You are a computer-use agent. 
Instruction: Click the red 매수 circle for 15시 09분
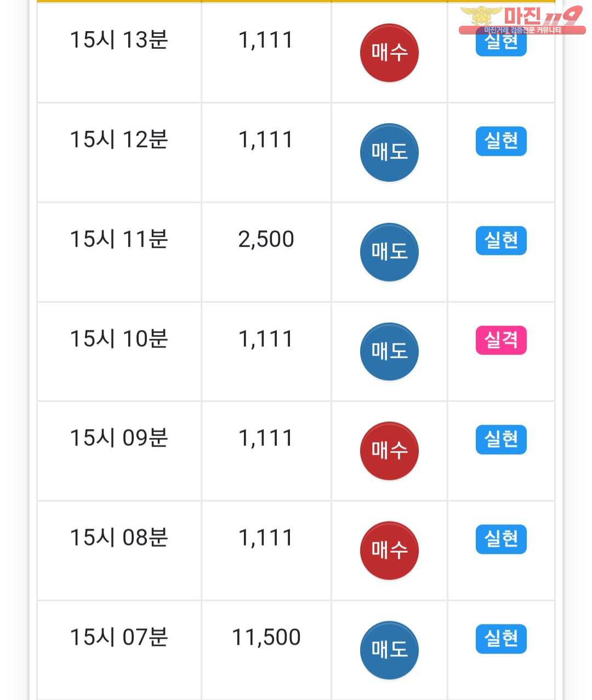click(389, 451)
